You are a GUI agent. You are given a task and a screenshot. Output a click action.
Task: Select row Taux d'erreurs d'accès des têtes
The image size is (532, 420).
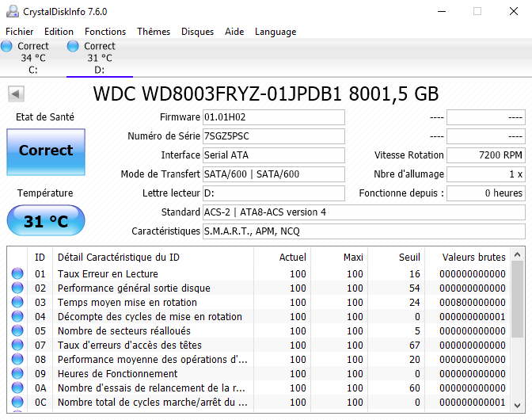(x=259, y=345)
